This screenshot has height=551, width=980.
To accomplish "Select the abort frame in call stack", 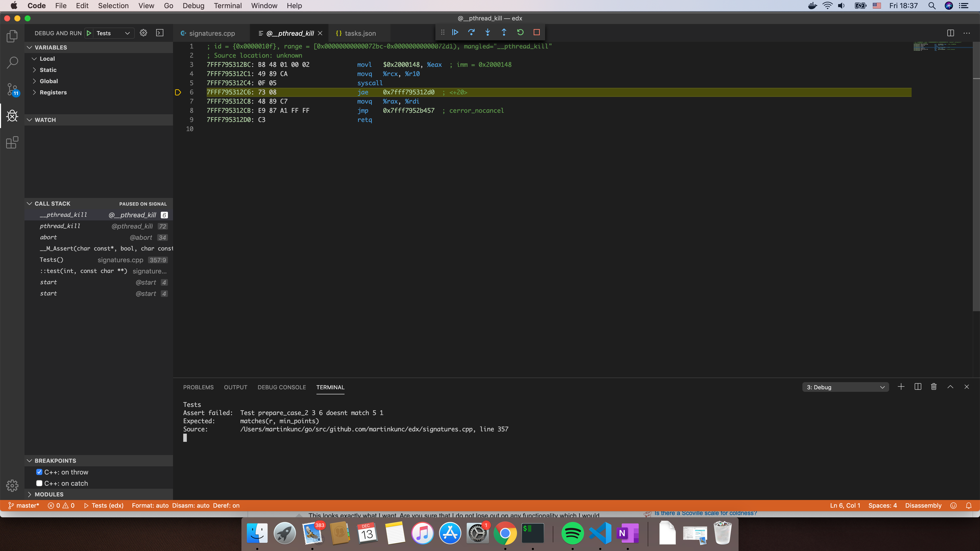I will click(48, 237).
